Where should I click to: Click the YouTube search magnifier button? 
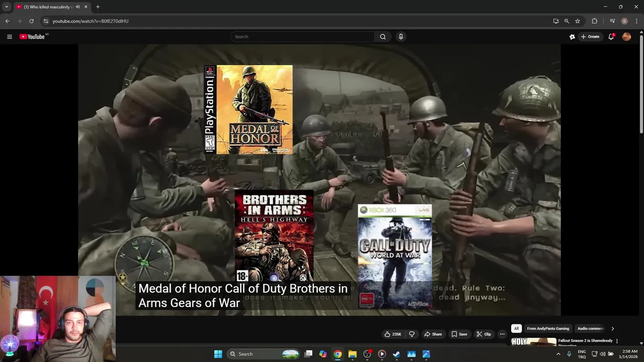tap(383, 37)
